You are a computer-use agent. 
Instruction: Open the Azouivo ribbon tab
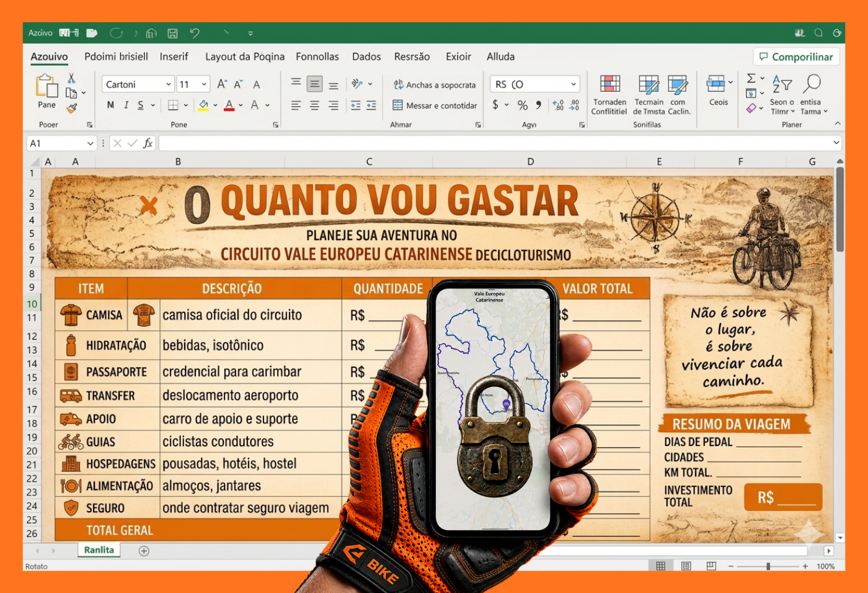pyautogui.click(x=49, y=56)
